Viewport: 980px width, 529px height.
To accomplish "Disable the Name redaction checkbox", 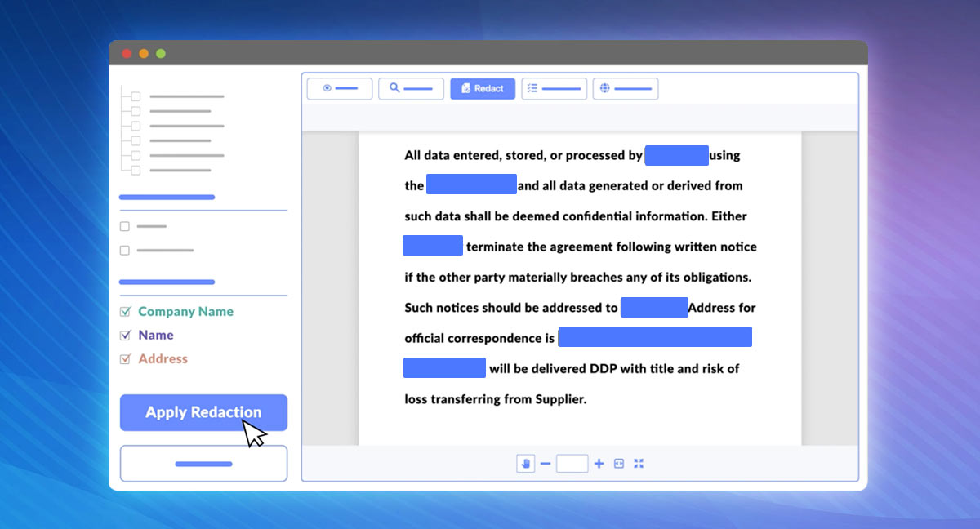I will tap(126, 335).
